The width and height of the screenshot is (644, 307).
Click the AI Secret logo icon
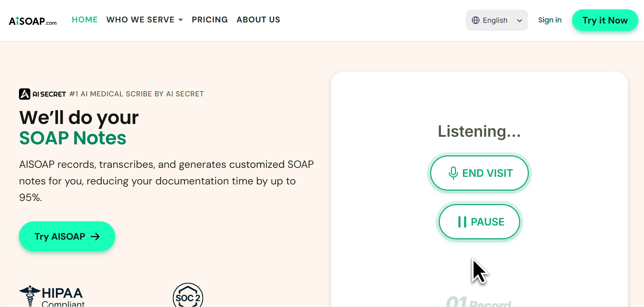24,94
